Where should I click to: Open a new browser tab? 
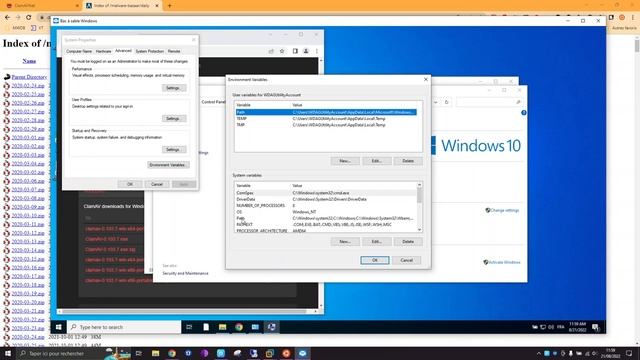tap(169, 6)
